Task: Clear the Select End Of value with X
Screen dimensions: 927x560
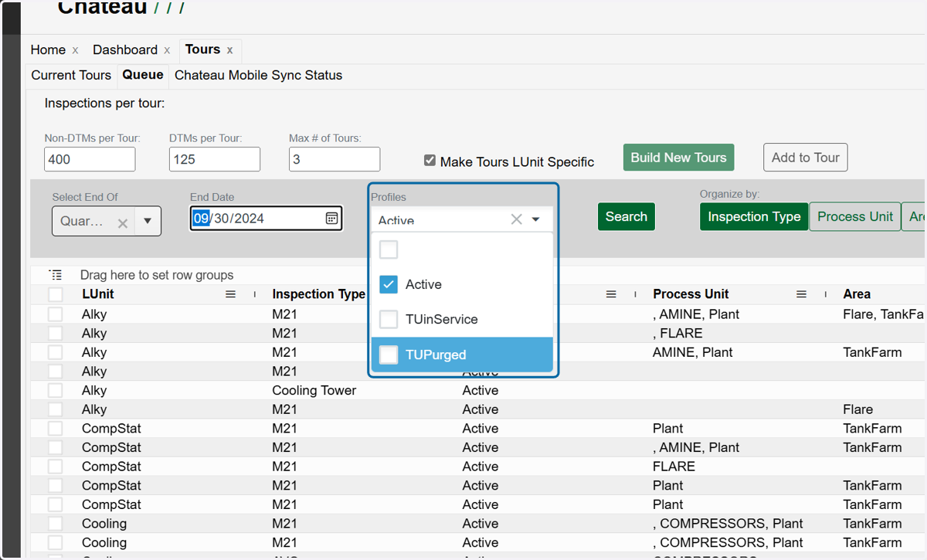Action: click(122, 223)
